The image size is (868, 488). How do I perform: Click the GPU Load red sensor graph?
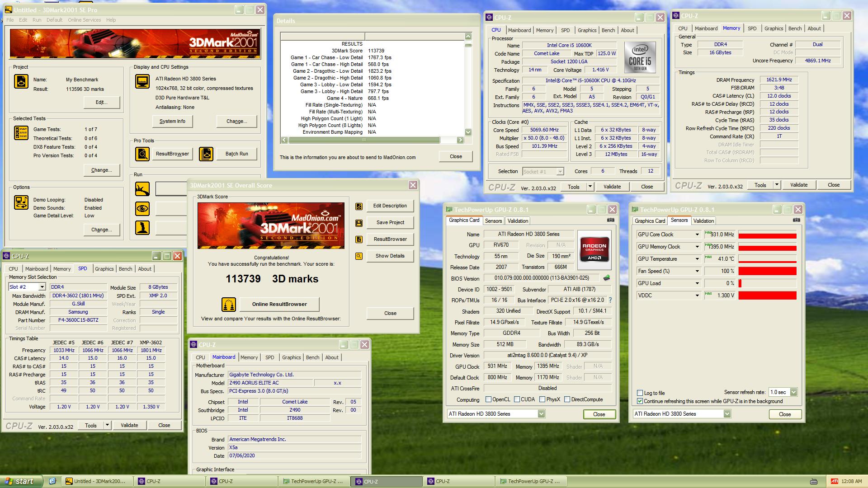[x=767, y=283]
